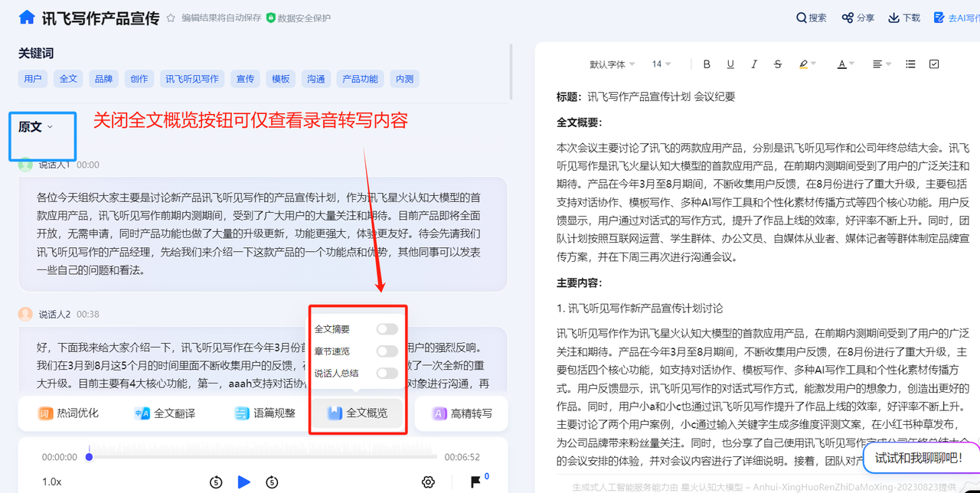Skip audio forward 5 seconds
980x493 pixels.
point(272,482)
